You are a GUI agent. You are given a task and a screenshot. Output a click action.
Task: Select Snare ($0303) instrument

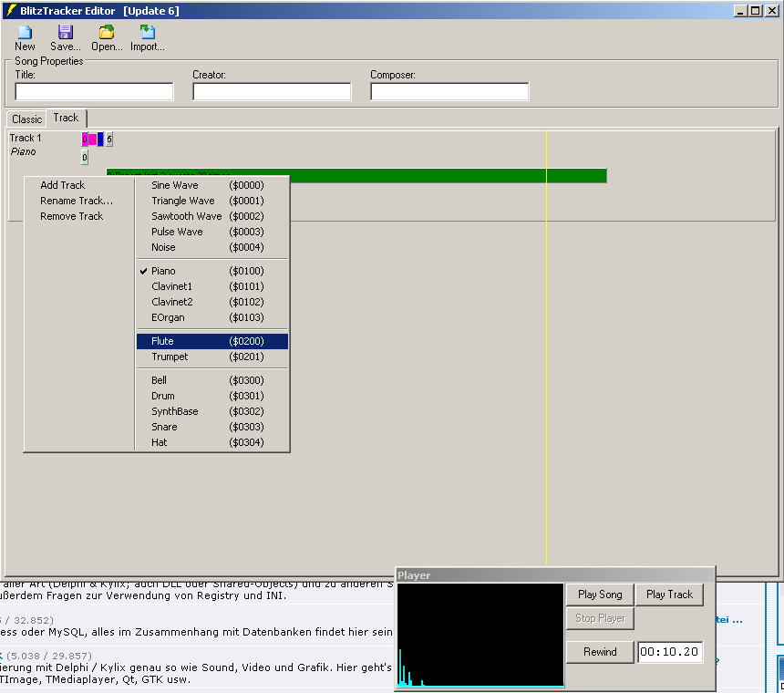[x=212, y=427]
